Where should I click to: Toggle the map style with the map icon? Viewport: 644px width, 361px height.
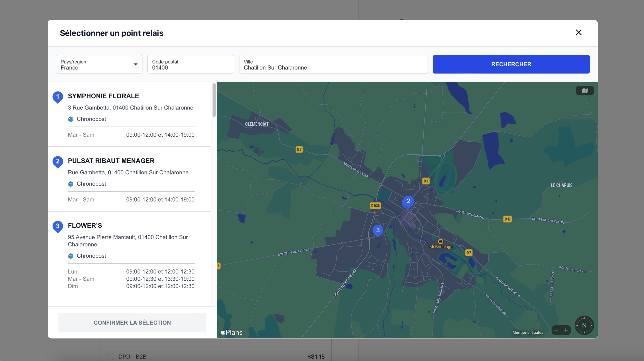[x=585, y=90]
